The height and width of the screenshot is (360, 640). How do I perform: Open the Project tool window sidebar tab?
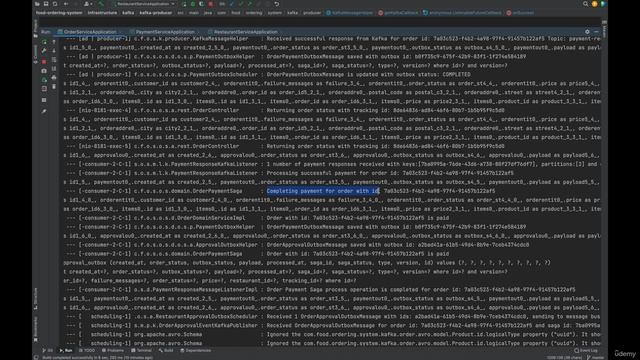(36, 29)
